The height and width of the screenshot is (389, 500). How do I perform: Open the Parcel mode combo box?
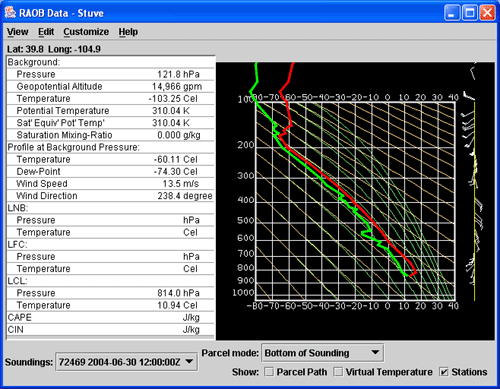(322, 353)
